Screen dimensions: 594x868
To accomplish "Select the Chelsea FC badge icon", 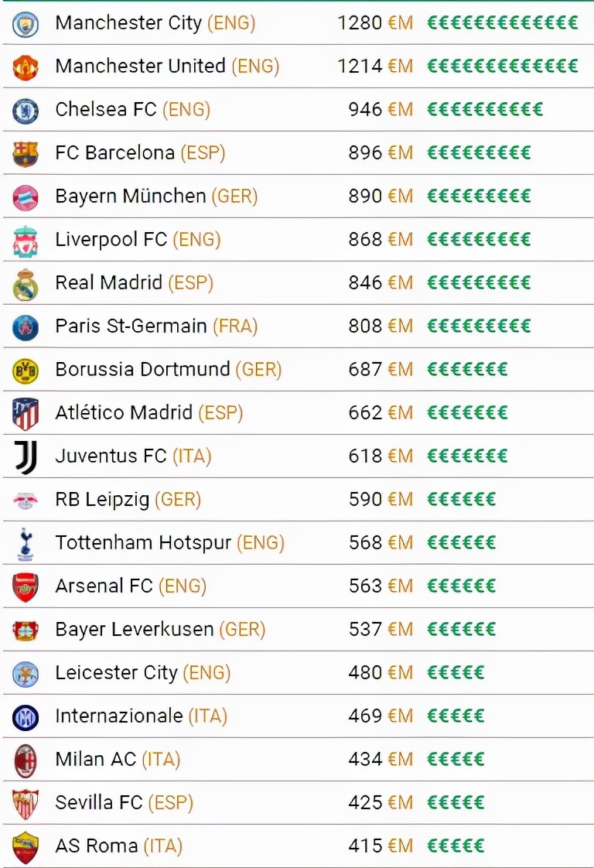I will click(x=26, y=111).
